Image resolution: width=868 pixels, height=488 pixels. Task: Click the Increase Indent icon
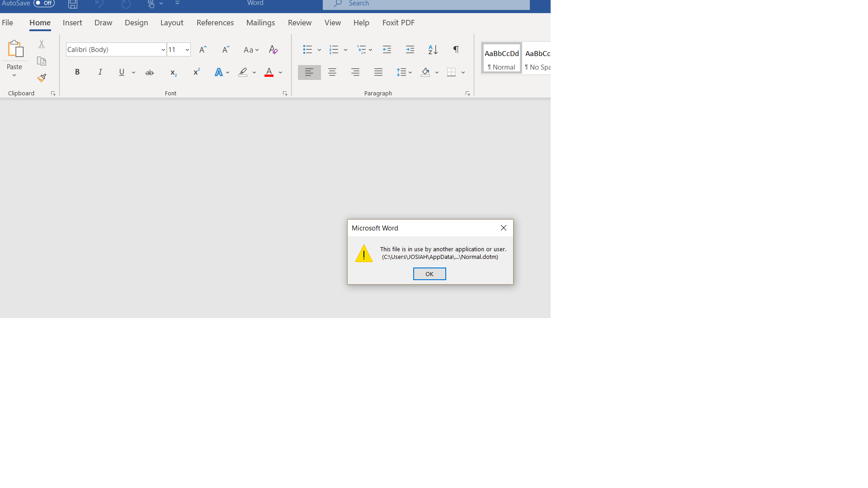410,50
